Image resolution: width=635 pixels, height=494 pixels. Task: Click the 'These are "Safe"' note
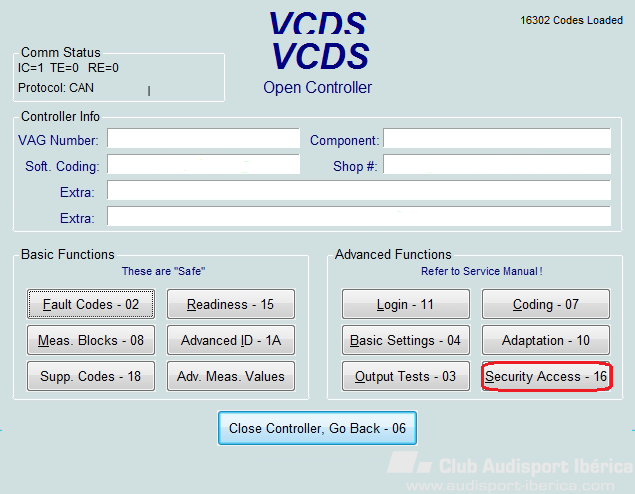[x=164, y=271]
